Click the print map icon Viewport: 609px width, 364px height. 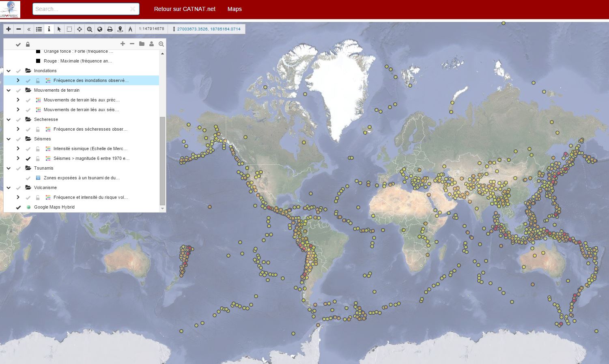click(x=110, y=29)
